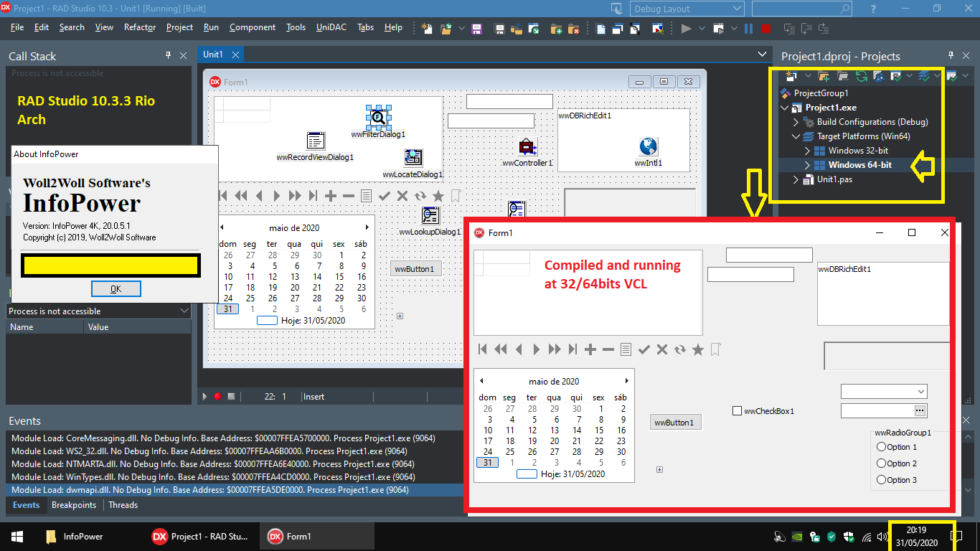
Task: Expand the Unit1.pas tree node
Action: (x=796, y=179)
